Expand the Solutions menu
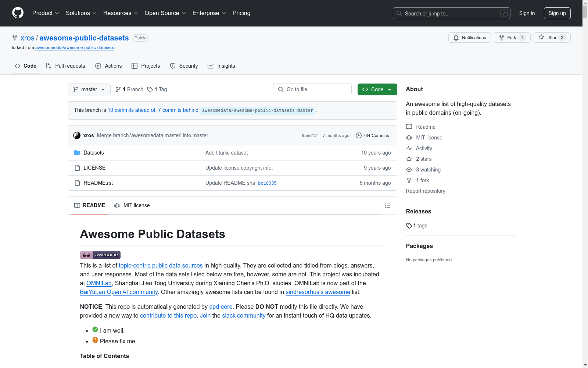The image size is (588, 368). click(x=81, y=13)
